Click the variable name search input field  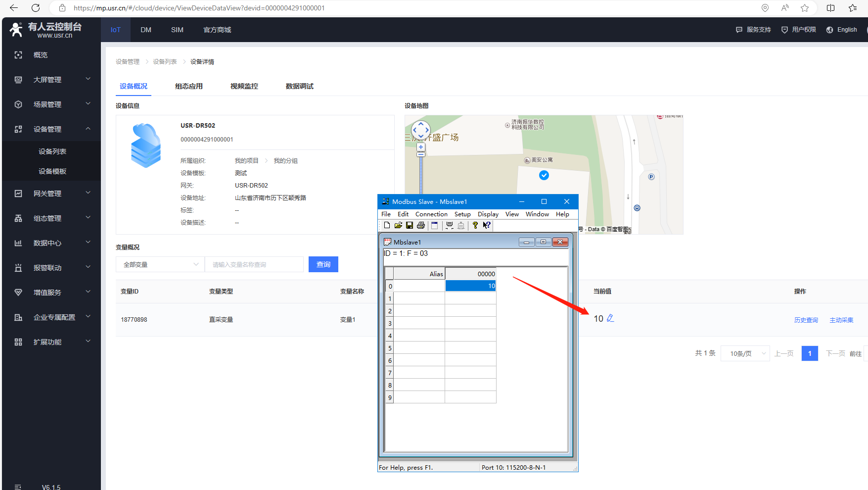coord(254,264)
